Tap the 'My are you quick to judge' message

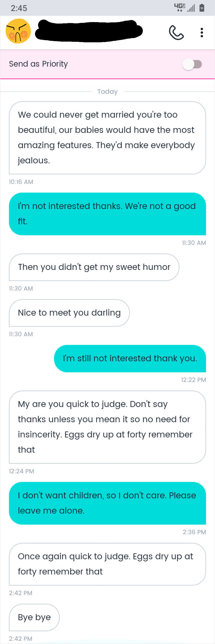point(107,427)
